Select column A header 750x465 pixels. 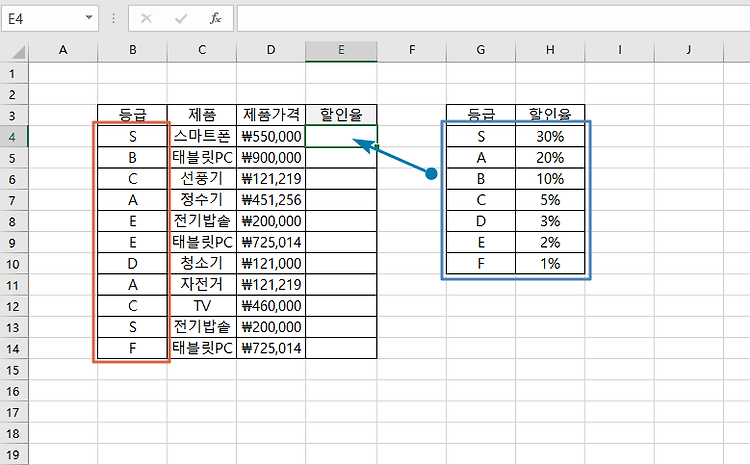click(63, 50)
